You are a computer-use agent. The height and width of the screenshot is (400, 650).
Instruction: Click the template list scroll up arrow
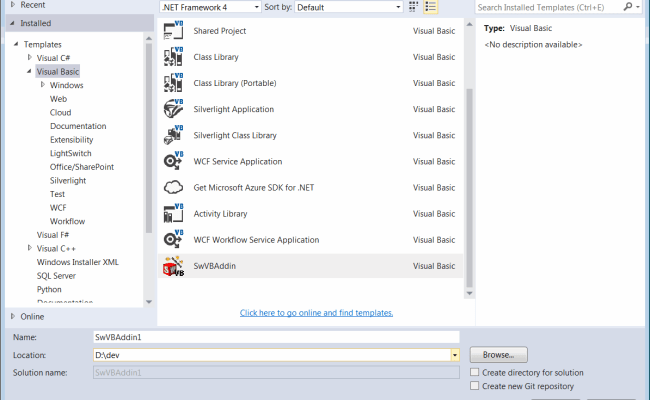click(469, 24)
